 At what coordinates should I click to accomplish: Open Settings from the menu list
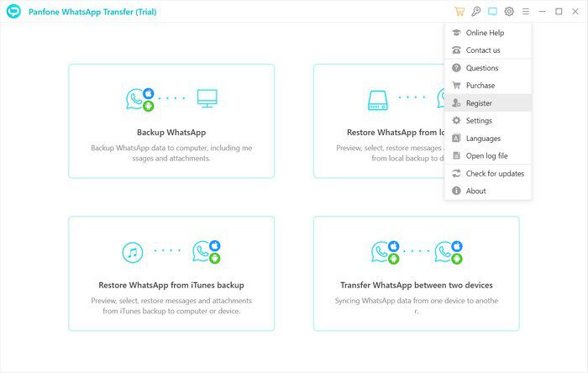[479, 121]
